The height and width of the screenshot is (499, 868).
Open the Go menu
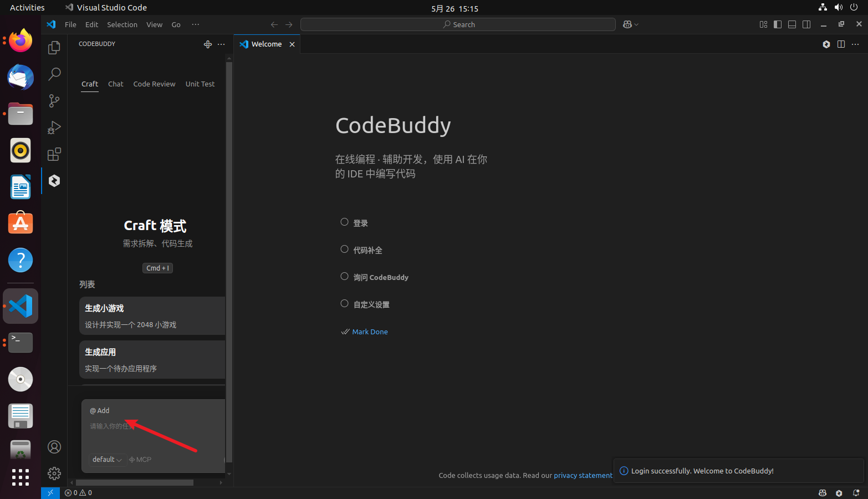(x=176, y=24)
